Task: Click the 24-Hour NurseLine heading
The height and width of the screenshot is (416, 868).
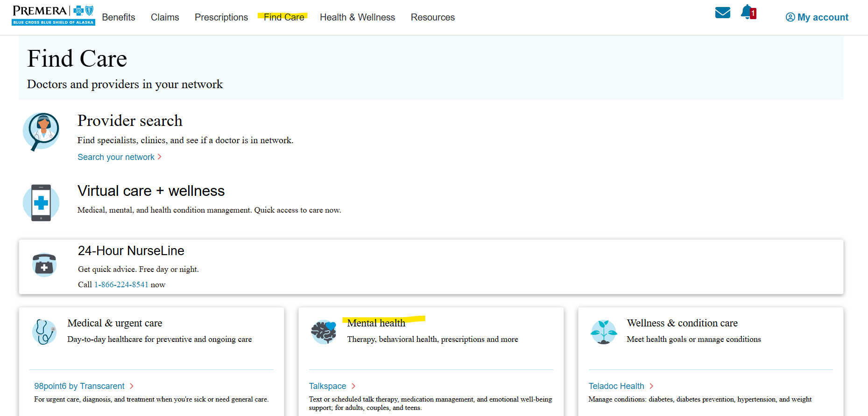Action: pyautogui.click(x=131, y=251)
